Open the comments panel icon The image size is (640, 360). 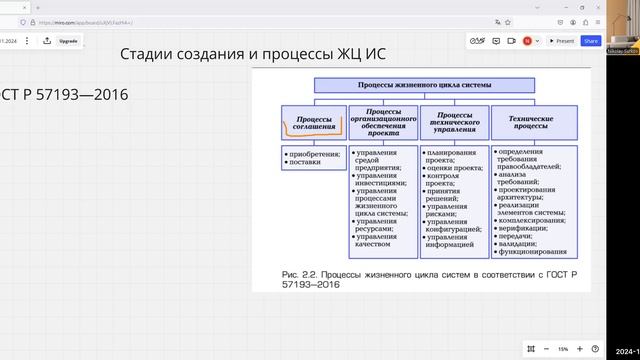(496, 41)
